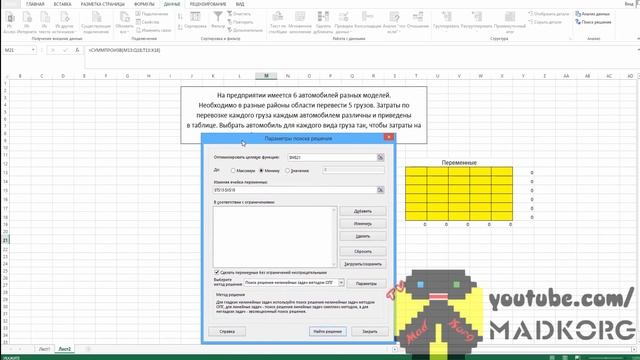The height and width of the screenshot is (360, 640).
Task: Open the РАЗМЕТКА СТРАНИЦЫ ribbon tab
Action: pos(103,4)
